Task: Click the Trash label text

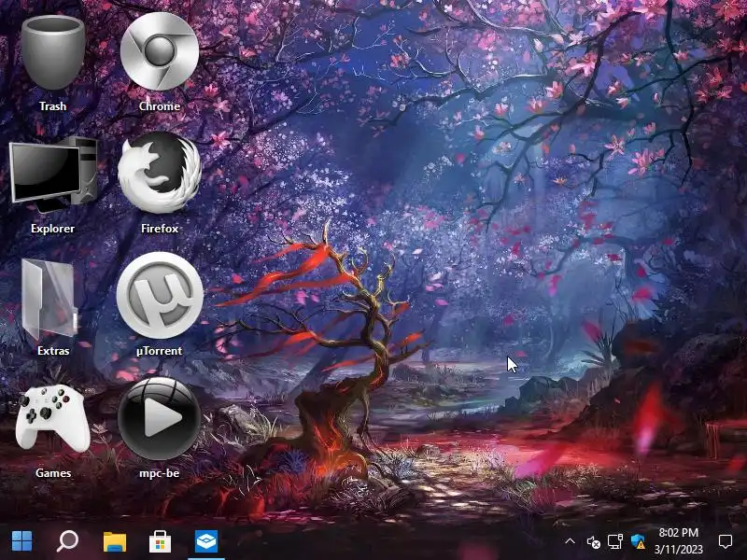Action: coord(53,106)
